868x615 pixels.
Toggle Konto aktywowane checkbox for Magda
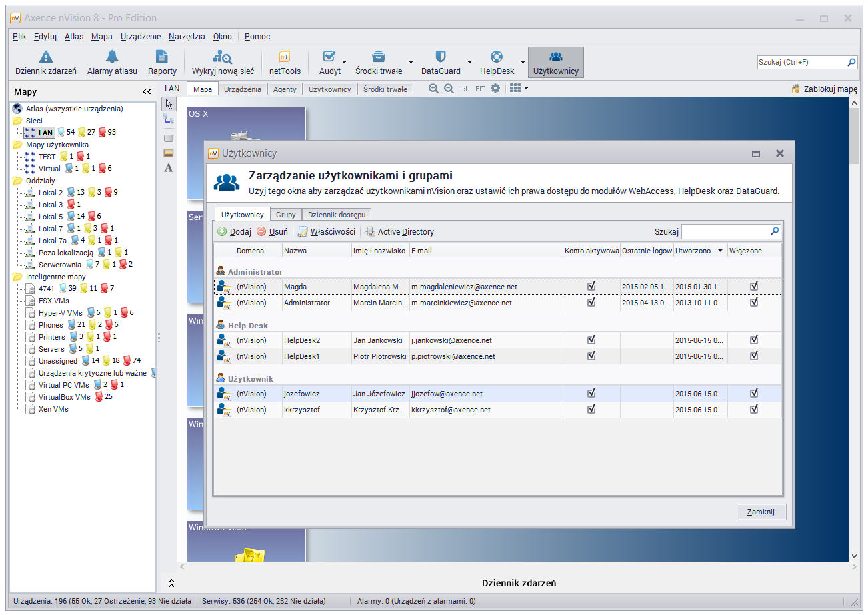[x=591, y=286]
